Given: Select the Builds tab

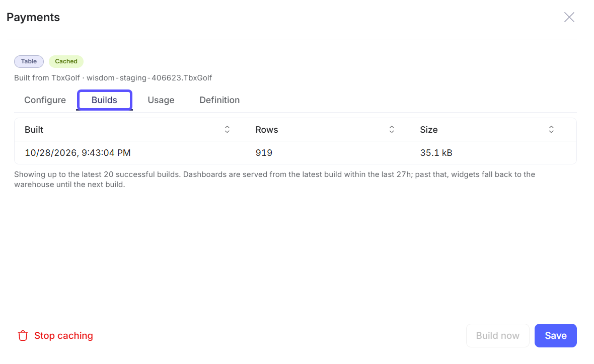Looking at the screenshot, I should [104, 100].
